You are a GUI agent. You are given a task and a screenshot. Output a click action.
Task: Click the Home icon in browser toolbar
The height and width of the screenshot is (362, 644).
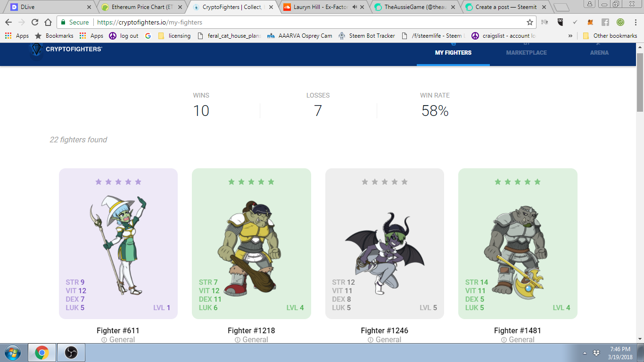(48, 22)
